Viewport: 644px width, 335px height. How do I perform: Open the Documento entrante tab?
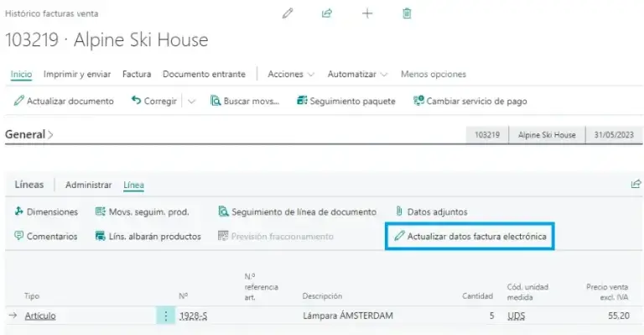click(x=204, y=75)
